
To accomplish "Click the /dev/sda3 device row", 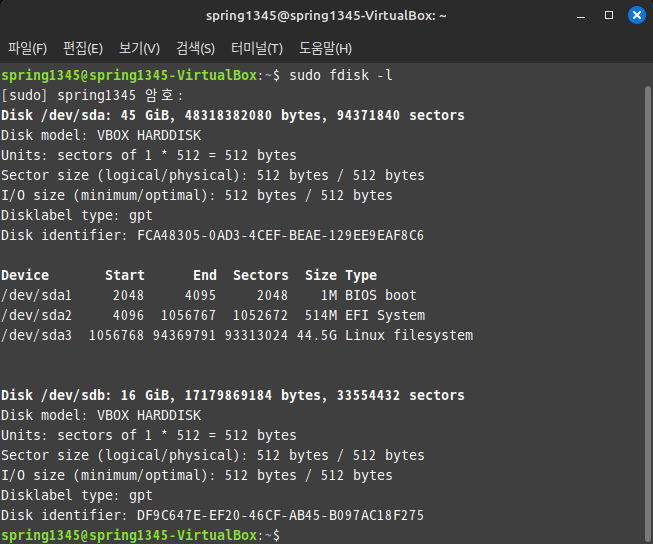I will coord(237,335).
